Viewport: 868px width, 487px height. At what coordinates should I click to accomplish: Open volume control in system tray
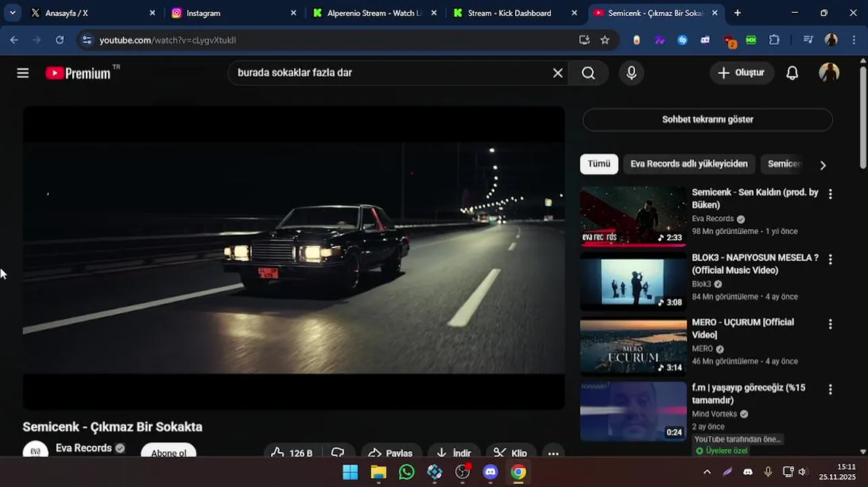[802, 472]
